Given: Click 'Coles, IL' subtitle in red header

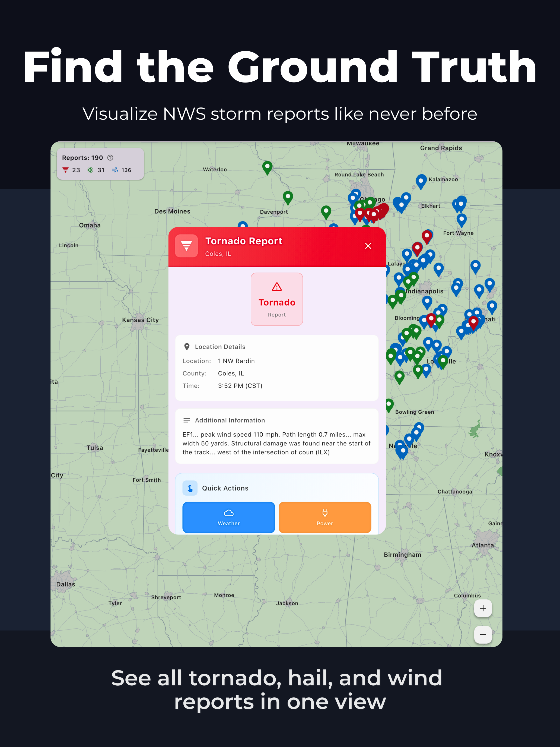Looking at the screenshot, I should click(x=218, y=254).
